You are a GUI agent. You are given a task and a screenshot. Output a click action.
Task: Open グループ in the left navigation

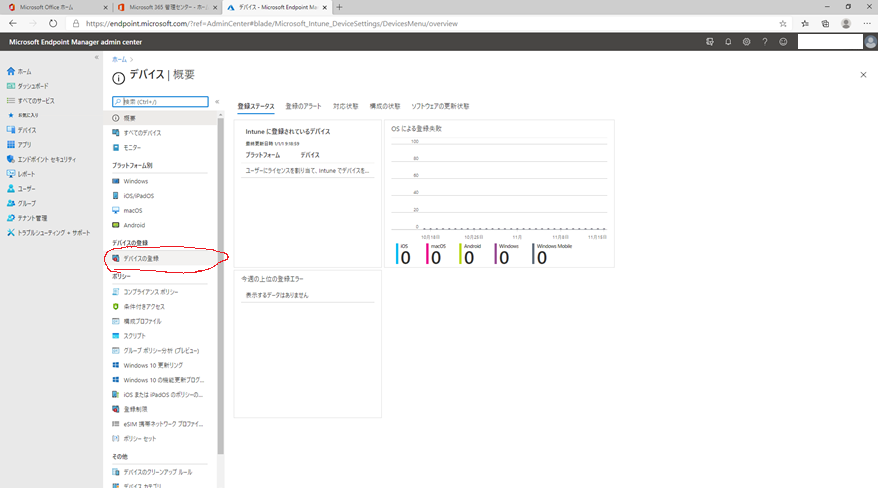tap(21, 203)
